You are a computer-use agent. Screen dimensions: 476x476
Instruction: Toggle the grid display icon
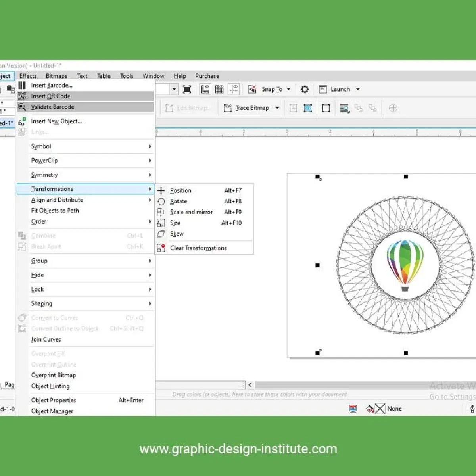click(219, 89)
